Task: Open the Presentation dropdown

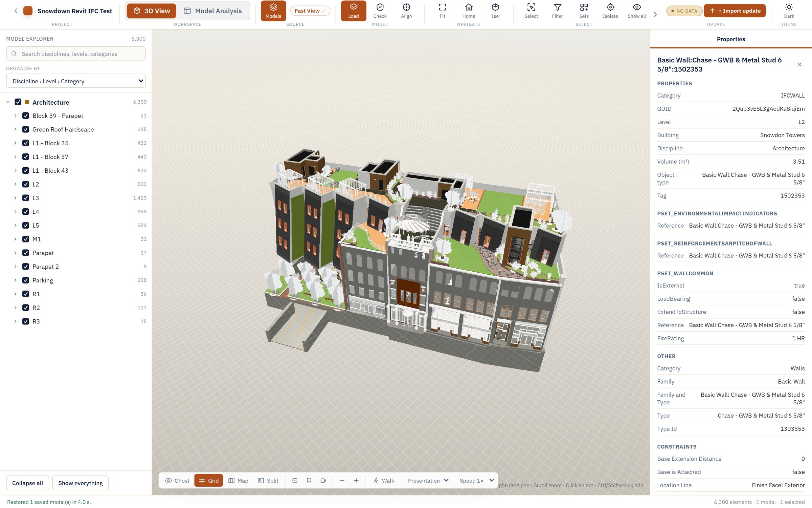Action: tap(428, 480)
